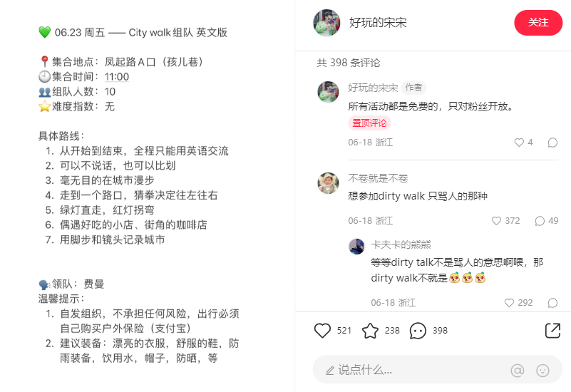Open 好玩的宋宋's profile from header name
This screenshot has height=392, width=571.
pyautogui.click(x=378, y=23)
